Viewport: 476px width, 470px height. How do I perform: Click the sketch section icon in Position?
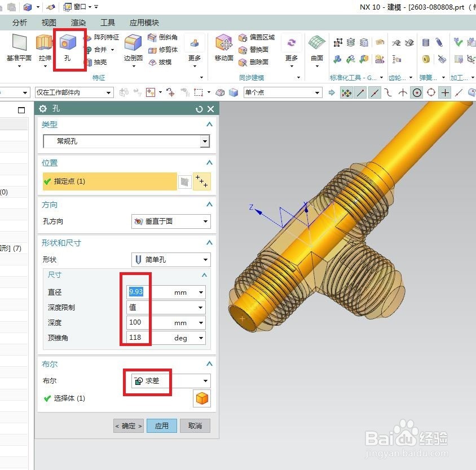tap(184, 182)
